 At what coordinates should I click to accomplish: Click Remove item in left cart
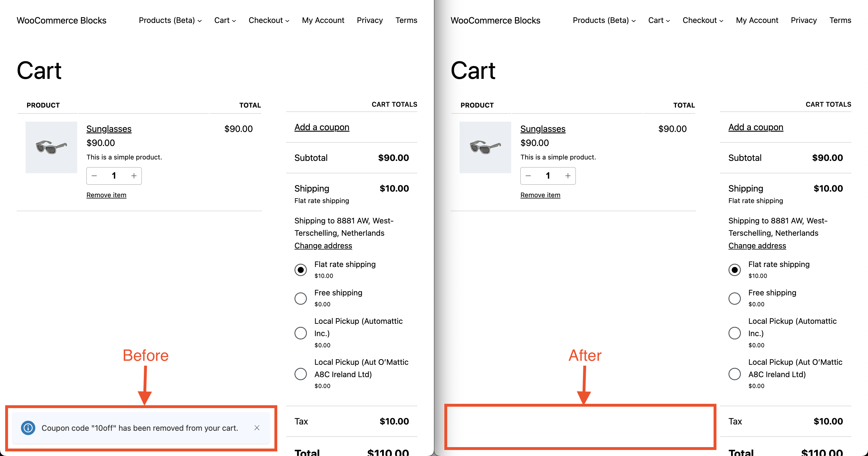(106, 195)
